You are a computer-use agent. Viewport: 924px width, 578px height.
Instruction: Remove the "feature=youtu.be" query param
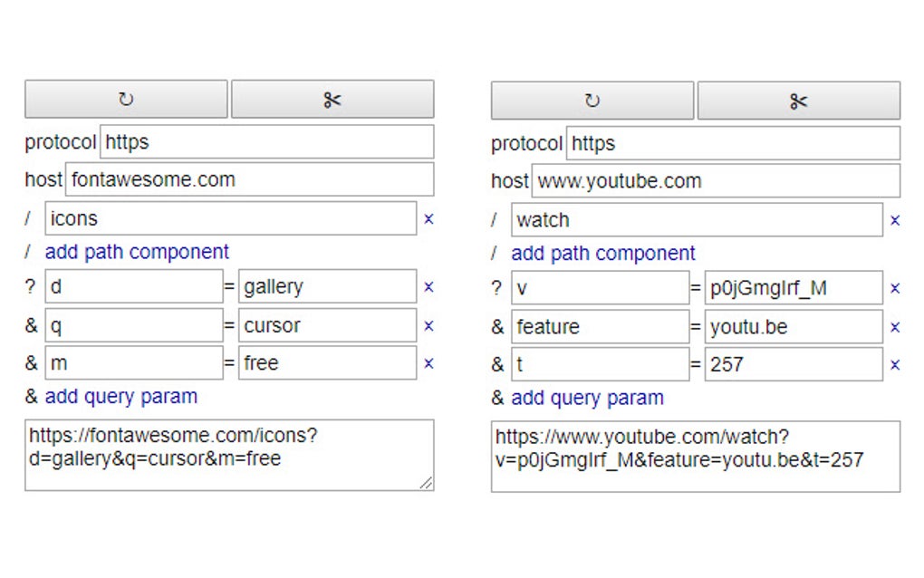[894, 326]
